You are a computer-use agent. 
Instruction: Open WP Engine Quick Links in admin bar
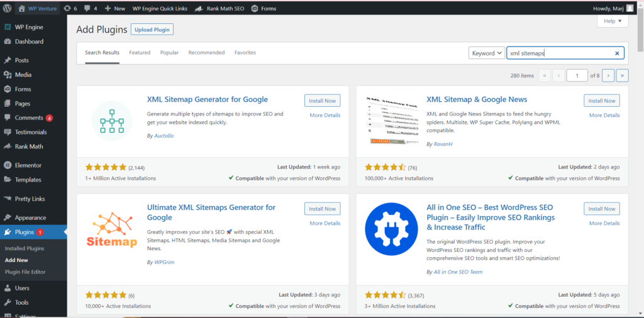(160, 8)
